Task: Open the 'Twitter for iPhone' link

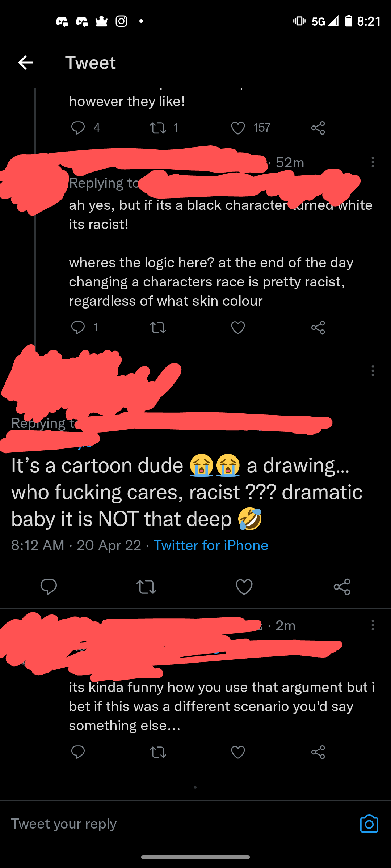Action: [x=211, y=545]
